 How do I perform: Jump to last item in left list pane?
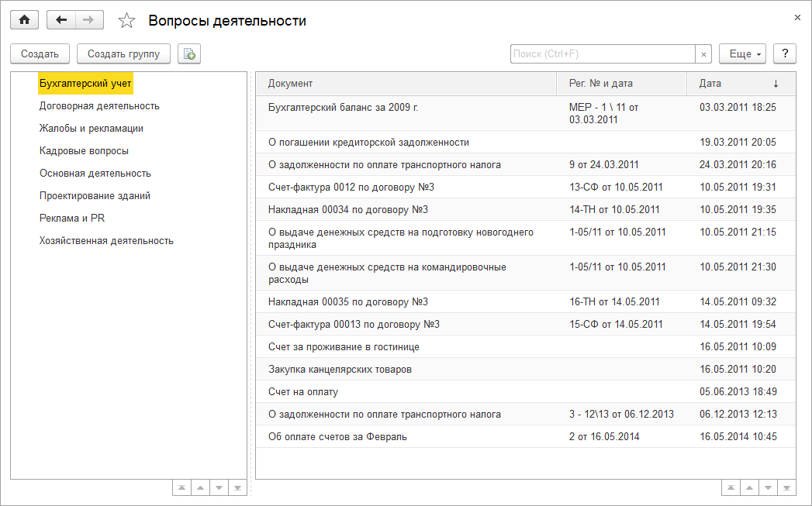(237, 488)
